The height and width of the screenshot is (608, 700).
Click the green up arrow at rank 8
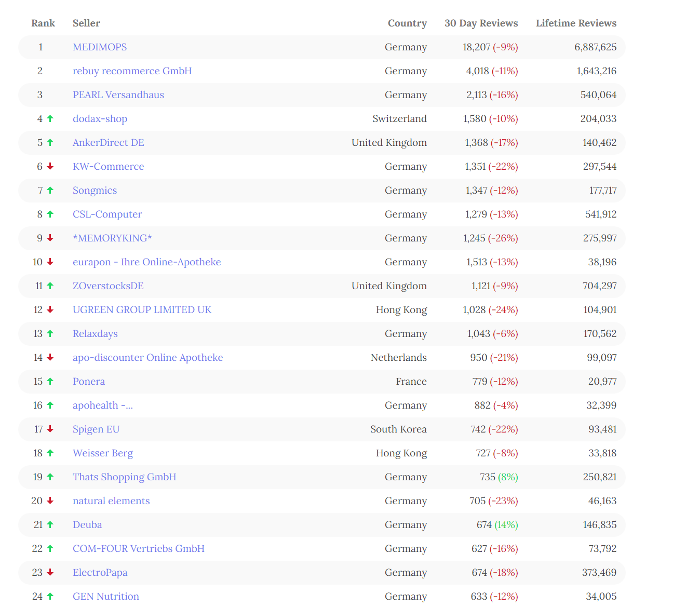(50, 214)
